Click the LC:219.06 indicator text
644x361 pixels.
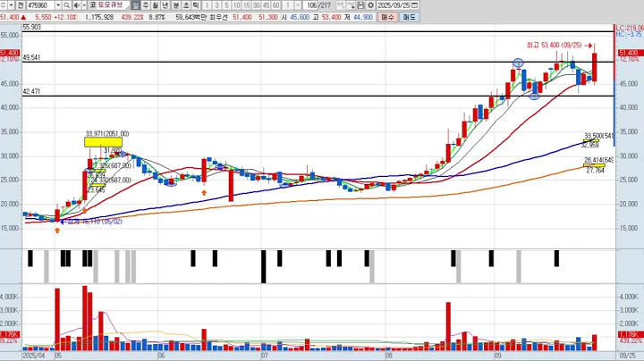630,28
